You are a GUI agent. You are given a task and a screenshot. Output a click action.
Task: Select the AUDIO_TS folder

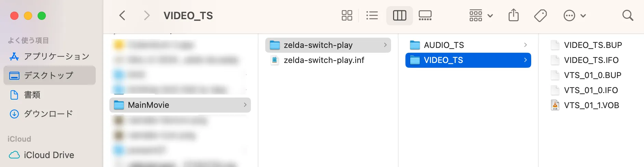[444, 45]
